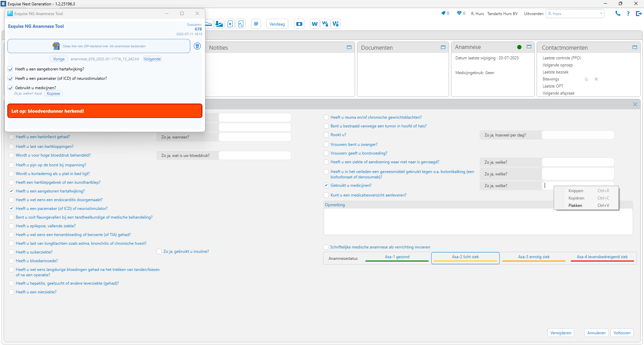Screen dimensions: 644x345
Task: Maximize the Notities panel
Action: pyautogui.click(x=349, y=47)
